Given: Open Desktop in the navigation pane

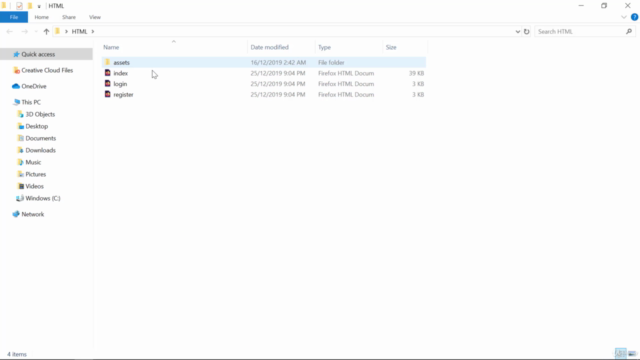Looking at the screenshot, I should click(37, 126).
